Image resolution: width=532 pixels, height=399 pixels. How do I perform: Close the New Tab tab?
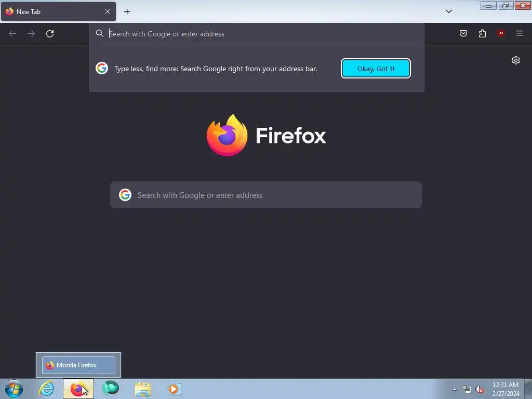(x=108, y=11)
